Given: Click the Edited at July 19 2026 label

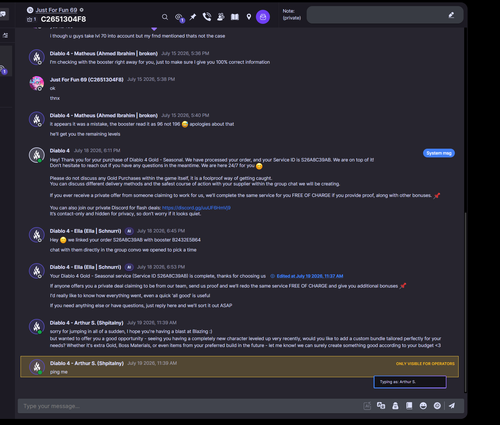Looking at the screenshot, I should tap(307, 276).
